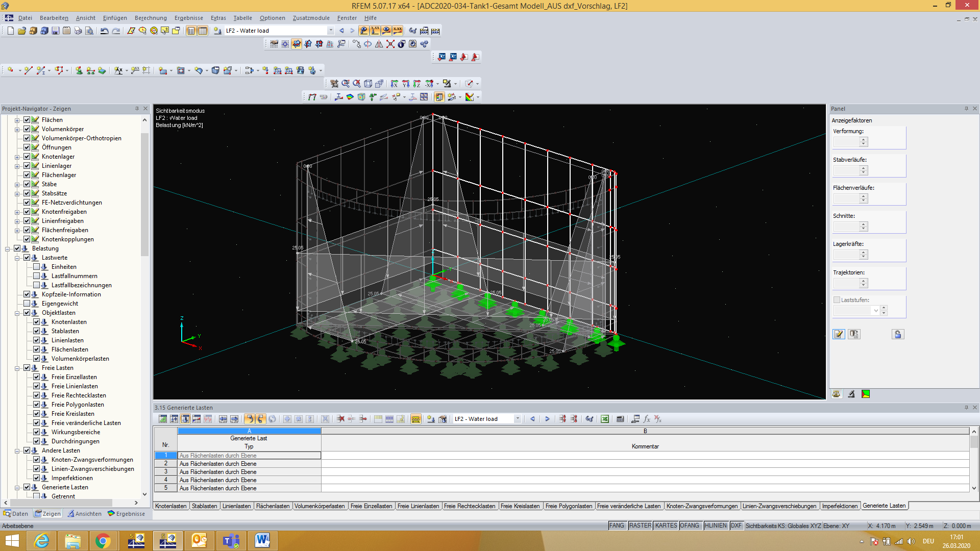Click the edit display factors icon in Panel
This screenshot has height=551, width=980.
[x=839, y=334]
